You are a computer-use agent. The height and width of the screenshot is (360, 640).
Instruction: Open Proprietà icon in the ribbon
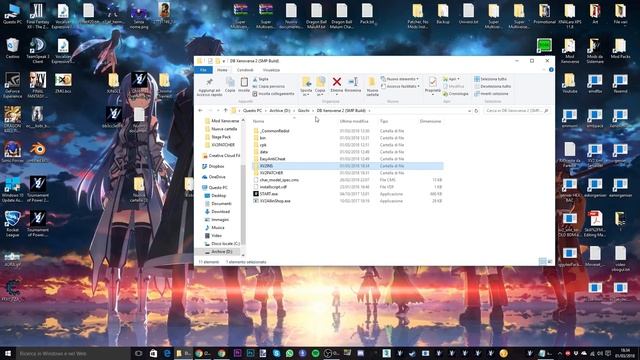click(x=433, y=82)
